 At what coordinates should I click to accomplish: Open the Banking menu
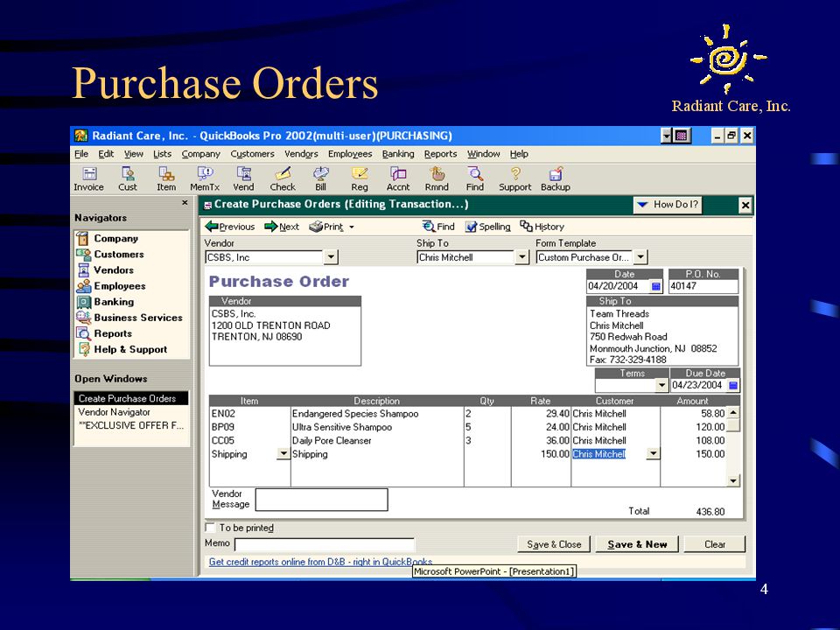click(x=398, y=154)
